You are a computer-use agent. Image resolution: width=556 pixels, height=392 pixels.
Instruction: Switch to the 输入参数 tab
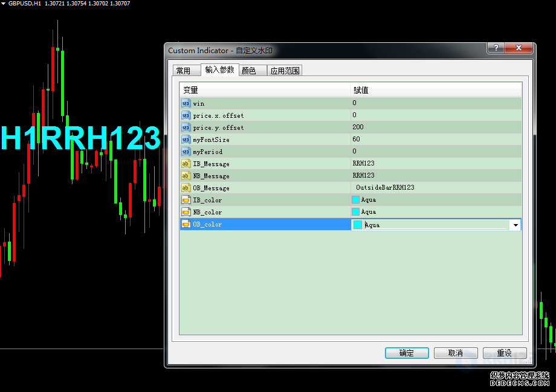(219, 69)
